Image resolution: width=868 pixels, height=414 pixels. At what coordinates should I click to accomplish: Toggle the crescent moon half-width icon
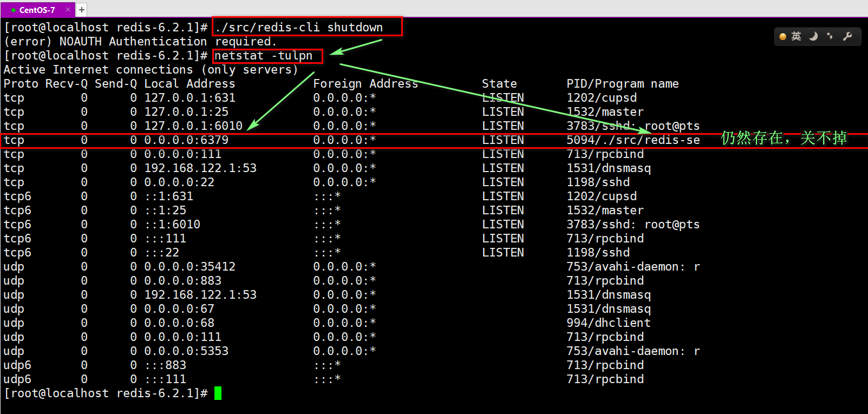click(813, 36)
